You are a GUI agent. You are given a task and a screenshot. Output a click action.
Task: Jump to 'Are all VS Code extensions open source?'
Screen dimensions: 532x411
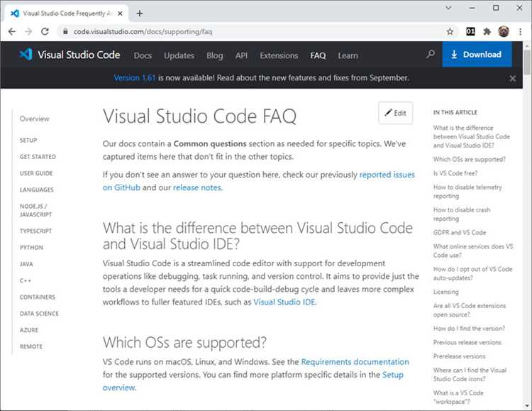pyautogui.click(x=470, y=310)
